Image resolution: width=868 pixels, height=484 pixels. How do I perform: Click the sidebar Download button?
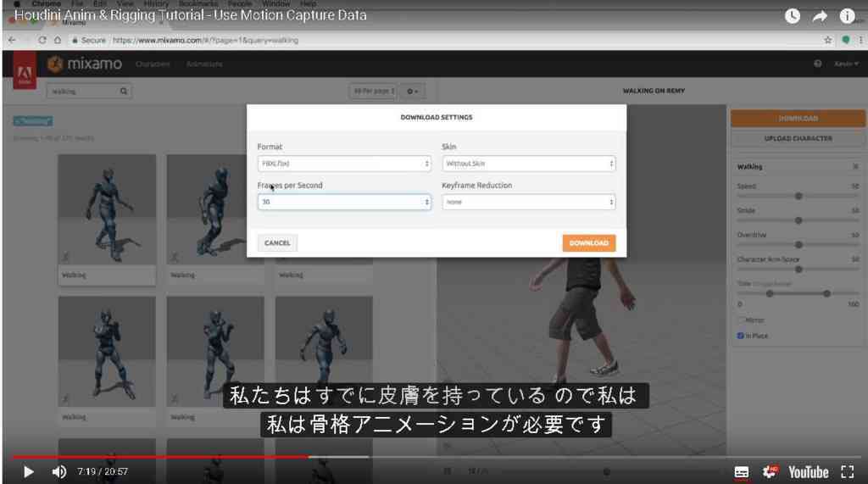(x=798, y=119)
